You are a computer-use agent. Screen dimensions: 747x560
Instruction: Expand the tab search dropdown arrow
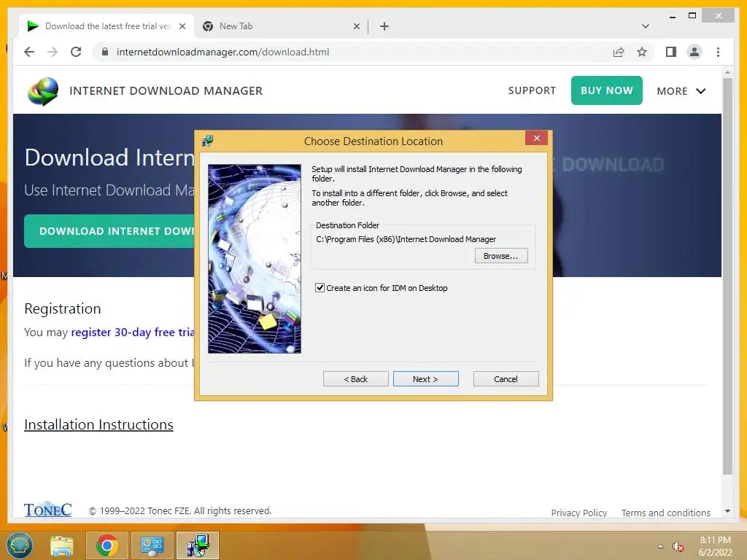pyautogui.click(x=646, y=26)
